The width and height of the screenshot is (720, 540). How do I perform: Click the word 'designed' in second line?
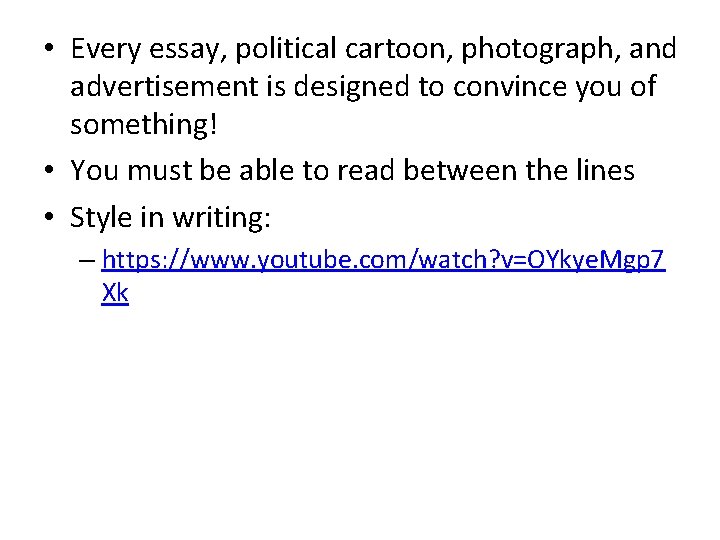351,87
